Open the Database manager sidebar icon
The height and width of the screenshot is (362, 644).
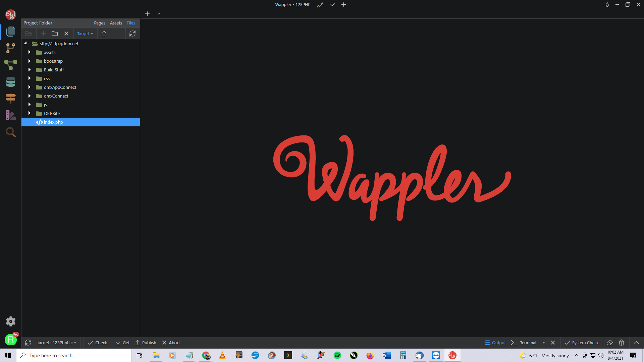tap(10, 82)
